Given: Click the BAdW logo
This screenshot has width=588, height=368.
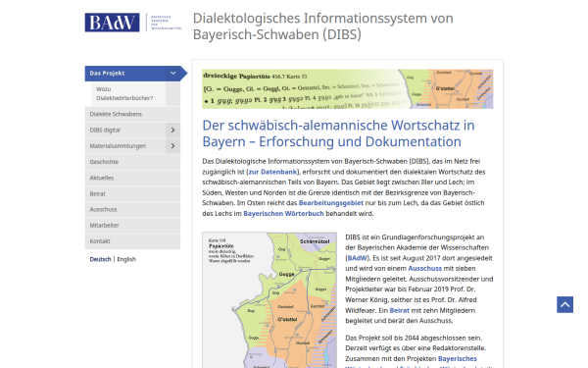Looking at the screenshot, I should tap(132, 23).
